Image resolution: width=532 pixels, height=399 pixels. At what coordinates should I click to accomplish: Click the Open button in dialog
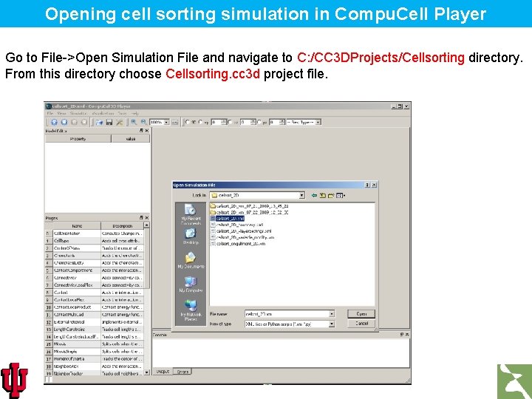point(361,314)
